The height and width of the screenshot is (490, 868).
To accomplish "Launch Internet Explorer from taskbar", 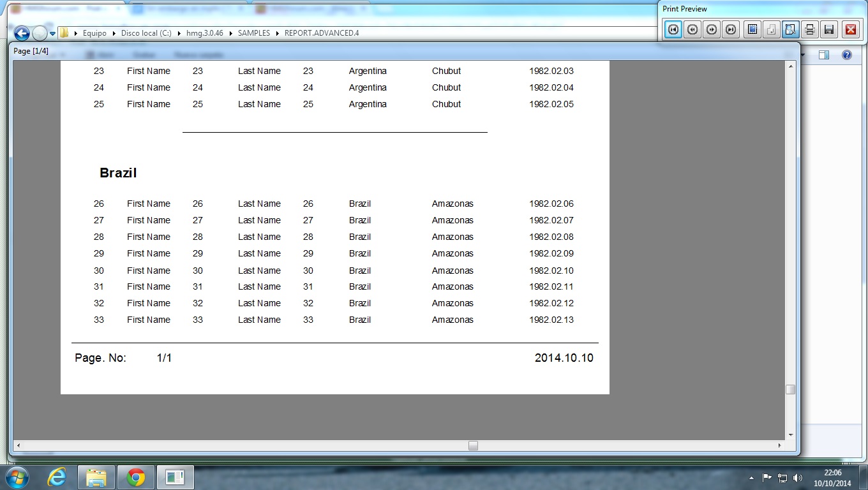I will [57, 477].
